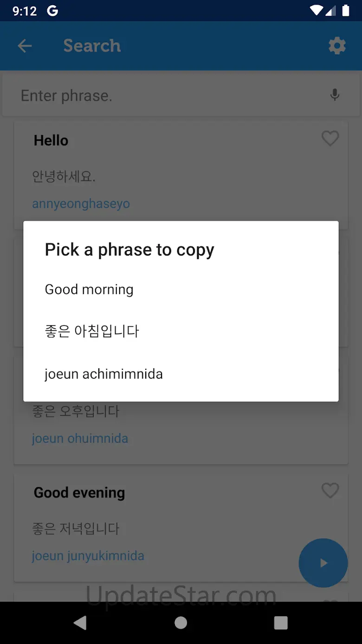Tap the back arrow icon
The image size is (362, 644).
click(25, 46)
